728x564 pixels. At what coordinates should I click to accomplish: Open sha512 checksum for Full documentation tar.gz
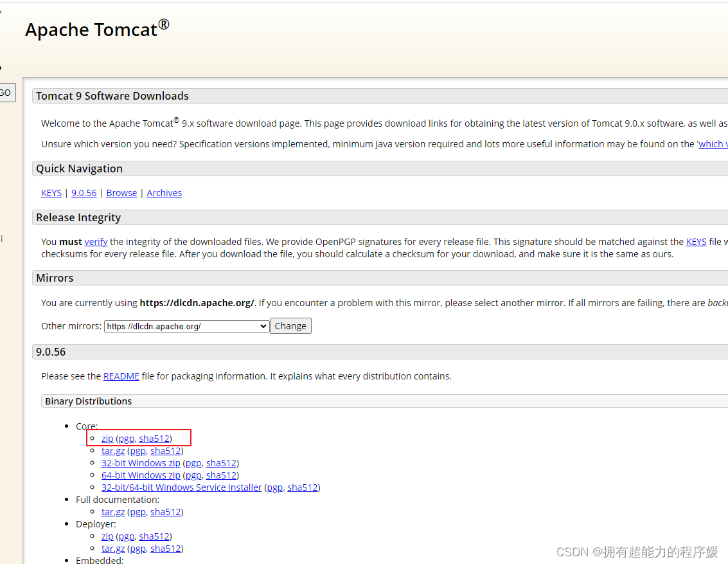[166, 511]
